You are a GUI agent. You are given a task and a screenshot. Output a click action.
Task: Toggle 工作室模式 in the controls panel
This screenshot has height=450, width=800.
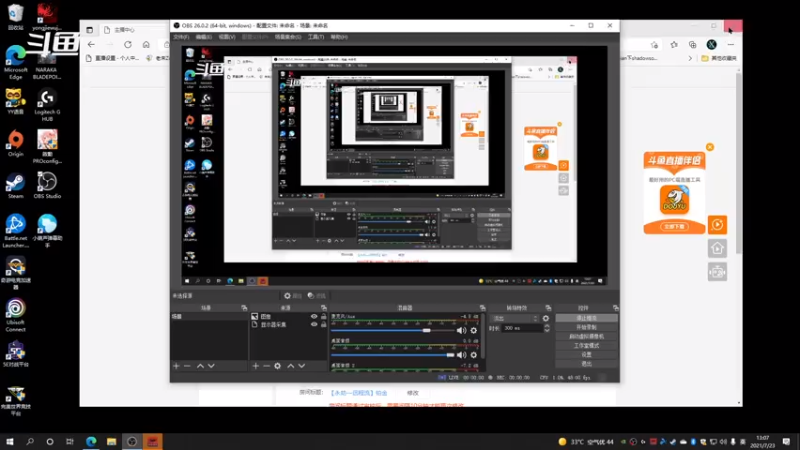tap(586, 345)
